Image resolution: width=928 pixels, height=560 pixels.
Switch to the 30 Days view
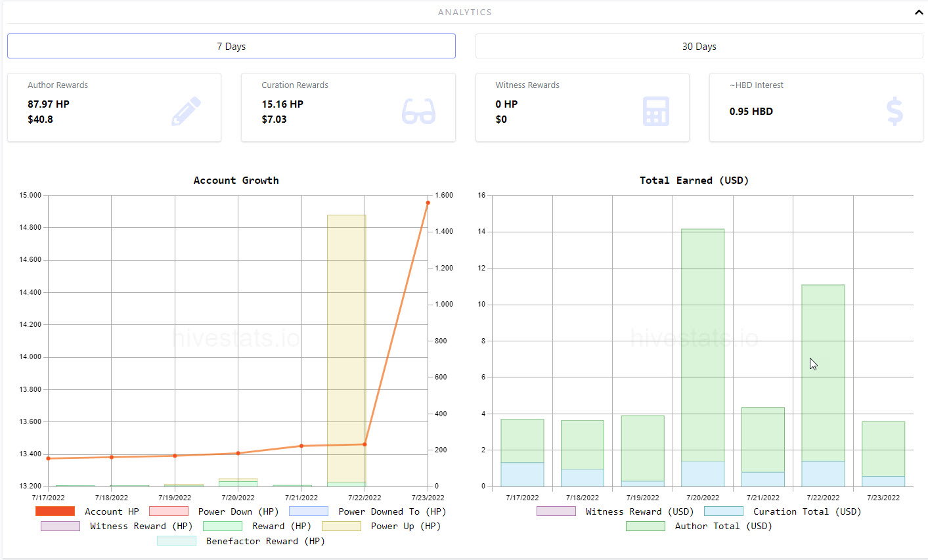(699, 46)
